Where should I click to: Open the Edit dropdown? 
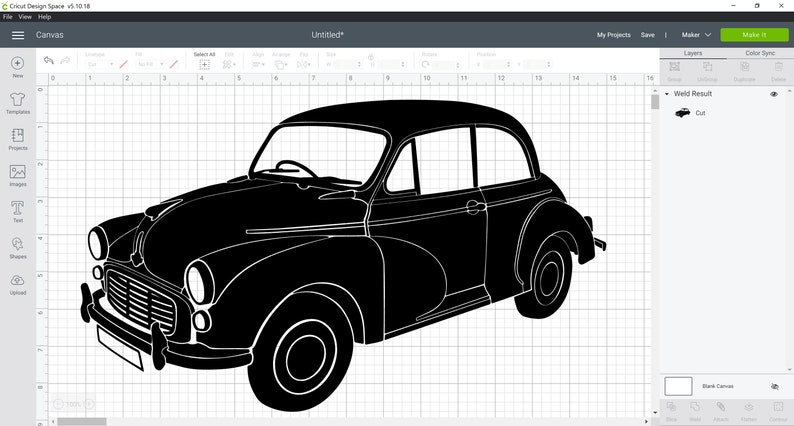point(229,64)
